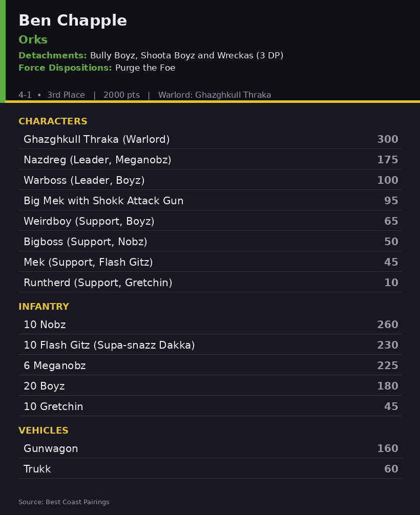420x515 pixels.
Task: Click the Ben Chapple player name heading
Action: [73, 20]
